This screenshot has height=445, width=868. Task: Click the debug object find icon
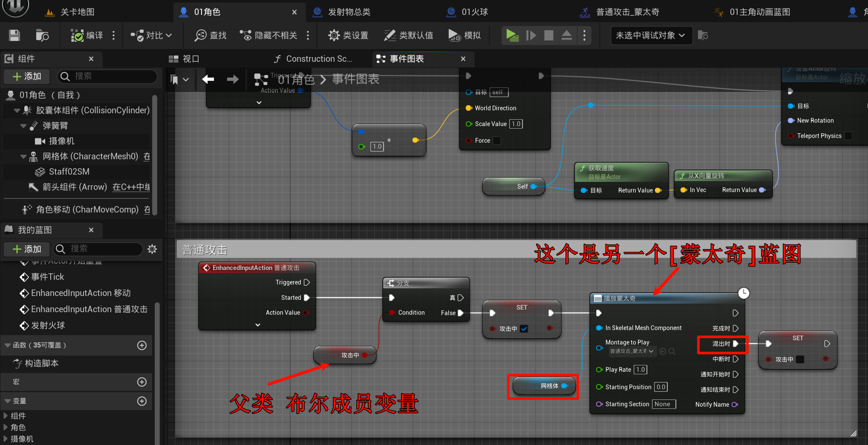[x=703, y=35]
